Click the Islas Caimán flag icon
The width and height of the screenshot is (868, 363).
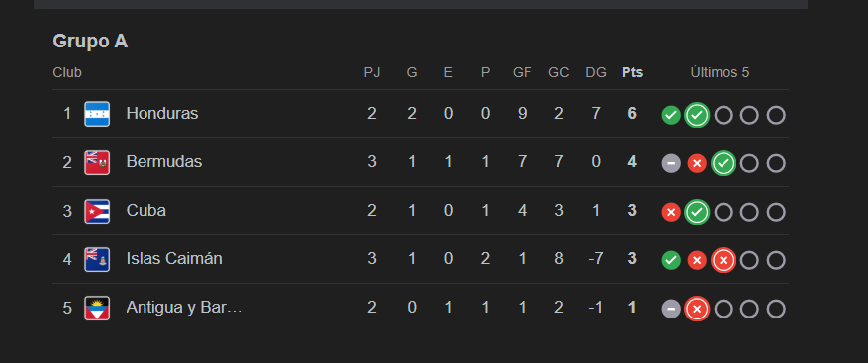97,259
